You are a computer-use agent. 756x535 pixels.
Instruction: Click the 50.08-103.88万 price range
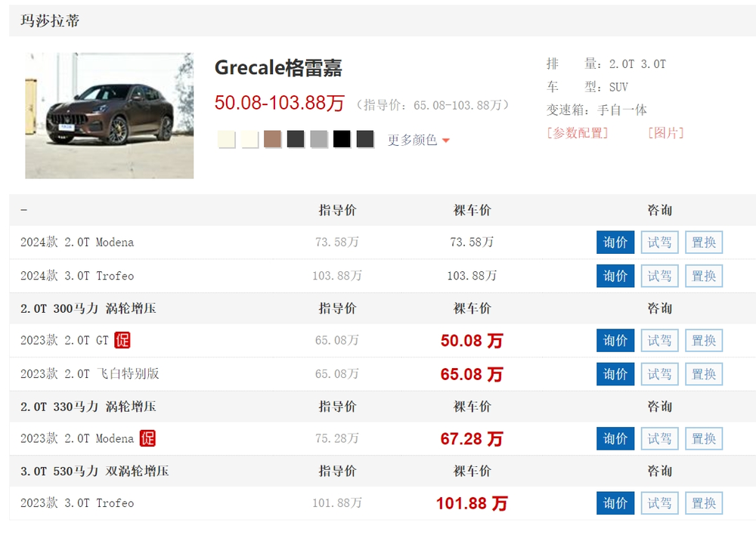[x=280, y=103]
